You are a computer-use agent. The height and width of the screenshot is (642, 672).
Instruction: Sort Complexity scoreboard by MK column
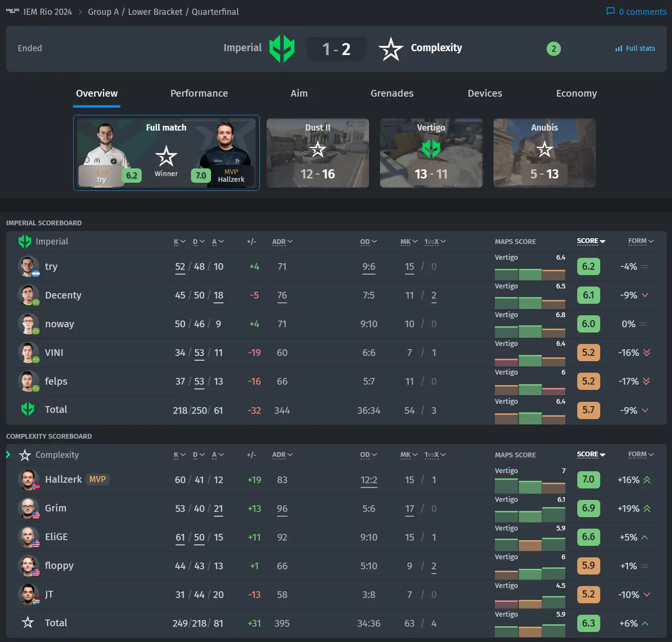(409, 455)
